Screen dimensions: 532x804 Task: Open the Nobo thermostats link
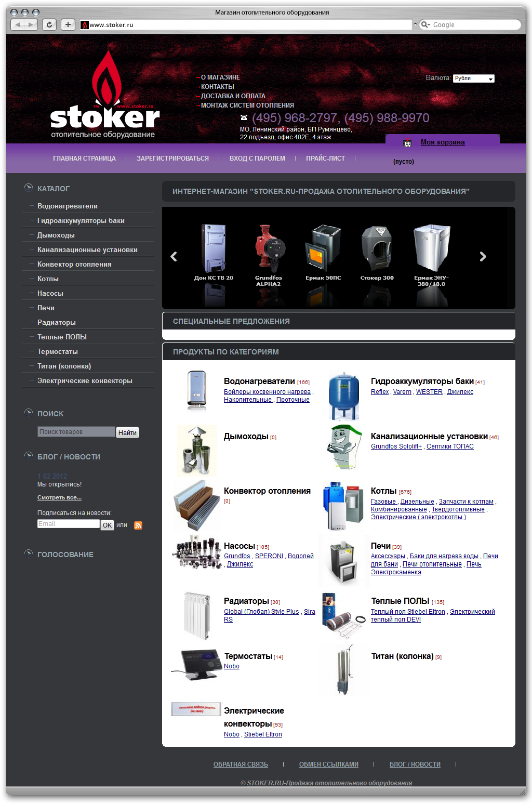coord(232,666)
